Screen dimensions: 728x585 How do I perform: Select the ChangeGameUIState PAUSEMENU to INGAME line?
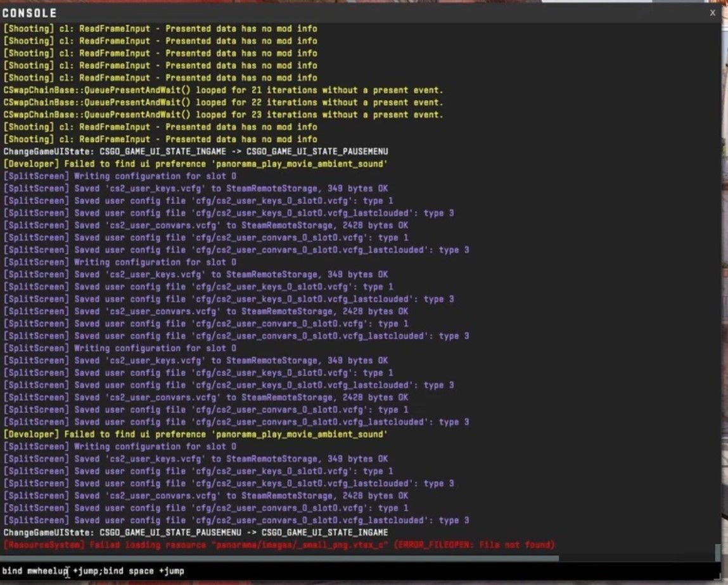click(196, 532)
